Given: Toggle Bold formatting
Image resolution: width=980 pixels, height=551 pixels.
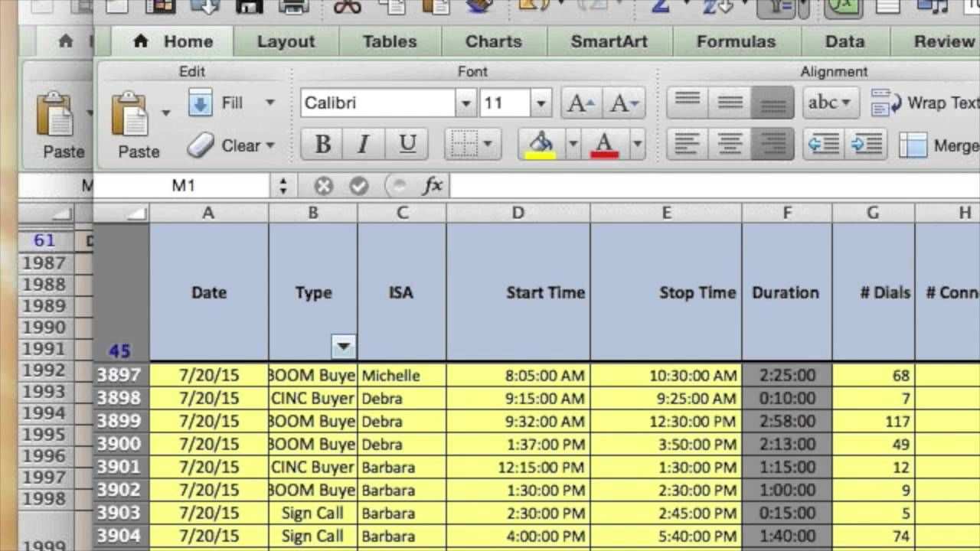Looking at the screenshot, I should [x=322, y=144].
